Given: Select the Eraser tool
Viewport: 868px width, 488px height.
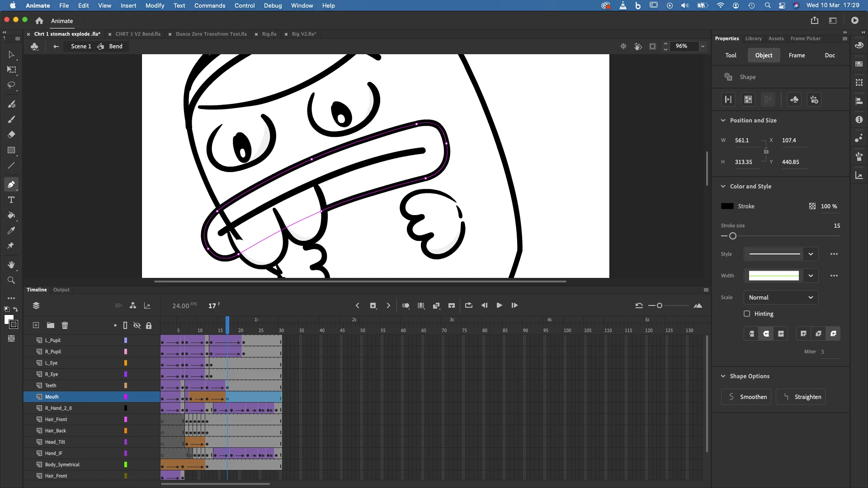Looking at the screenshot, I should [x=11, y=135].
